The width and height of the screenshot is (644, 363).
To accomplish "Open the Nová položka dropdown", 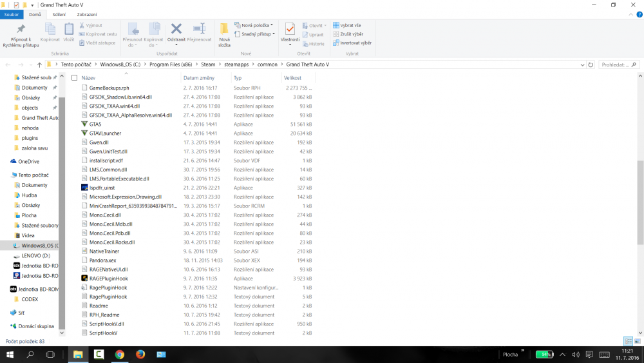I will [x=256, y=25].
